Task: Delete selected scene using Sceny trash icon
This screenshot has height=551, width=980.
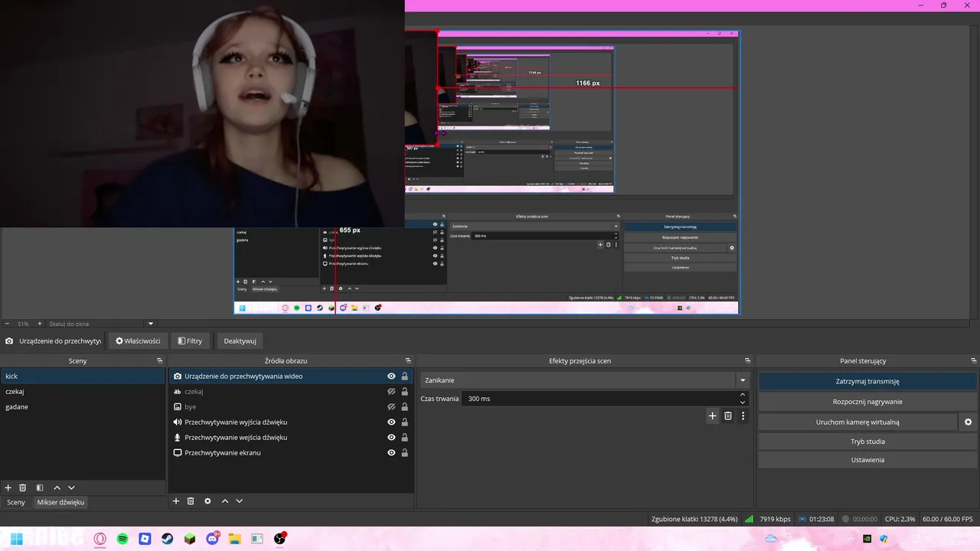Action: tap(23, 487)
